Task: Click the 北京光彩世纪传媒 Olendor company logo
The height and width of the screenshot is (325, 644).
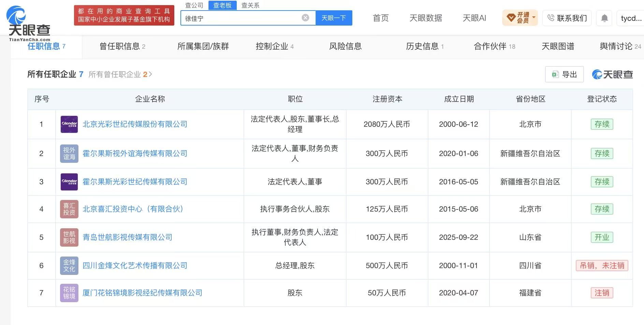Action: point(69,124)
